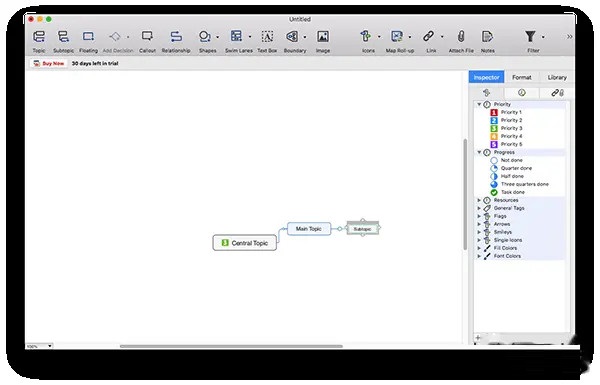Viewport: 600px width, 385px height.
Task: Expand the Smileys group
Action: coord(479,232)
